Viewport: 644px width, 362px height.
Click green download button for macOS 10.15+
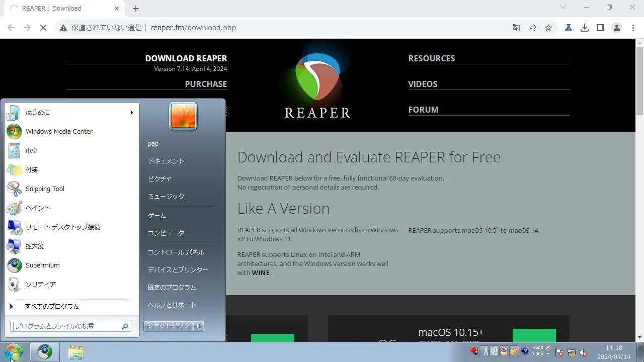(534, 336)
